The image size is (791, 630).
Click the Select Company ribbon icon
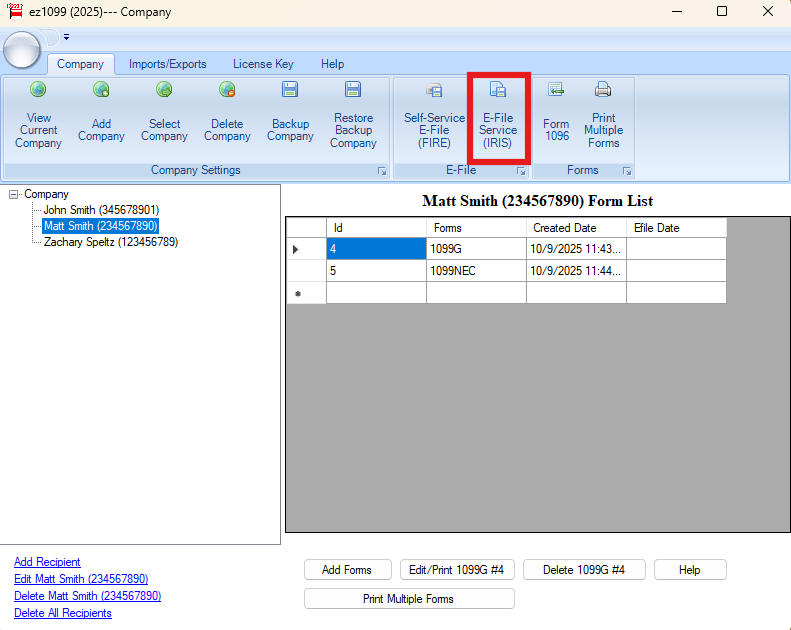tap(164, 90)
